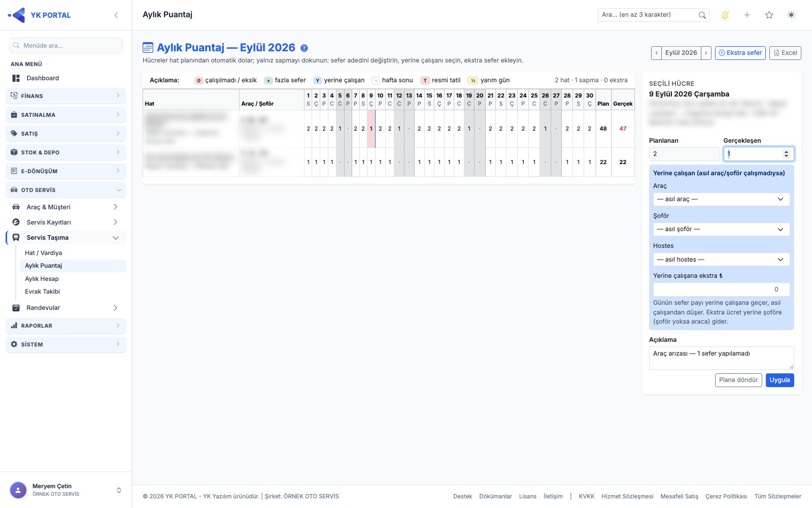Click the YK PORTAL logo
812x508 pixels.
pyautogui.click(x=40, y=15)
